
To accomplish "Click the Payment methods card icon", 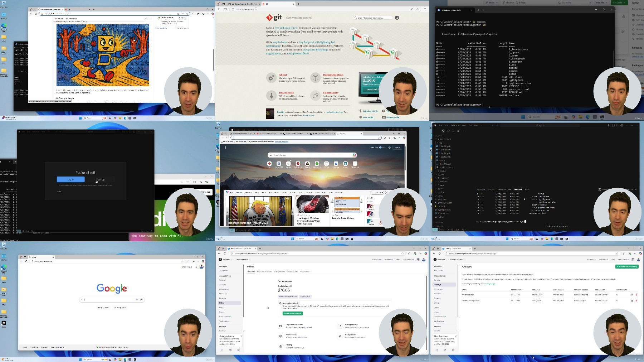I will point(280,326).
